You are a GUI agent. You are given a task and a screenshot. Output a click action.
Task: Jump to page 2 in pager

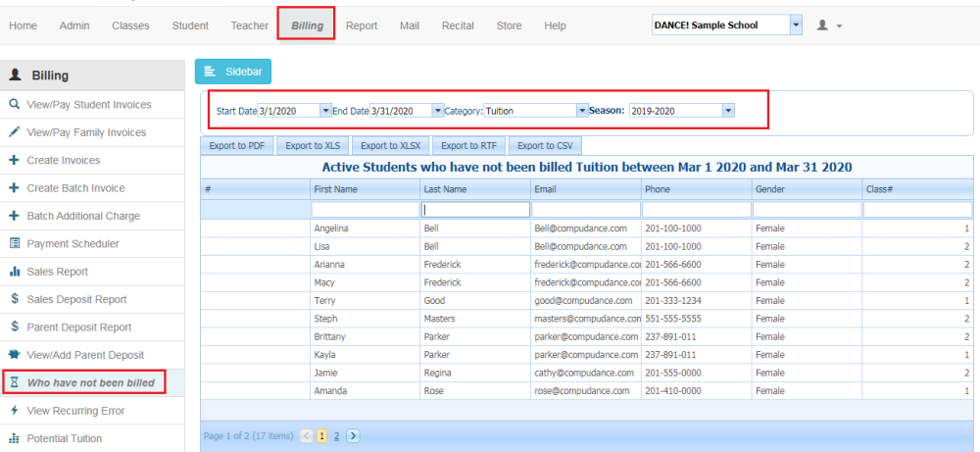(x=336, y=436)
